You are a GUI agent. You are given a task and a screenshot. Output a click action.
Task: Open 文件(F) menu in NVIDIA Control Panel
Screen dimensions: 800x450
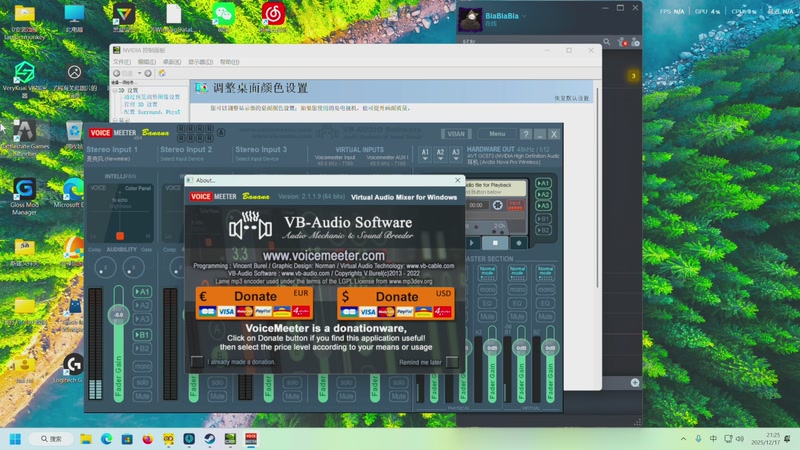[x=121, y=62]
